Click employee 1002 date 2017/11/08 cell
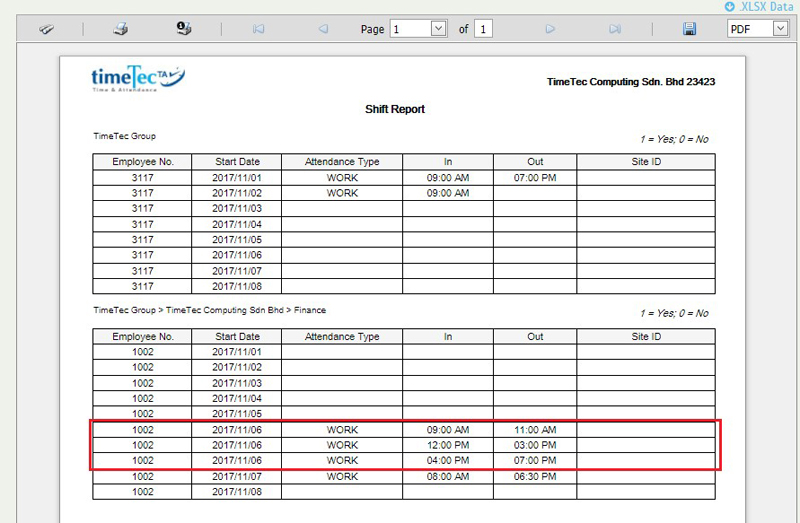The width and height of the screenshot is (800, 523). 237,492
